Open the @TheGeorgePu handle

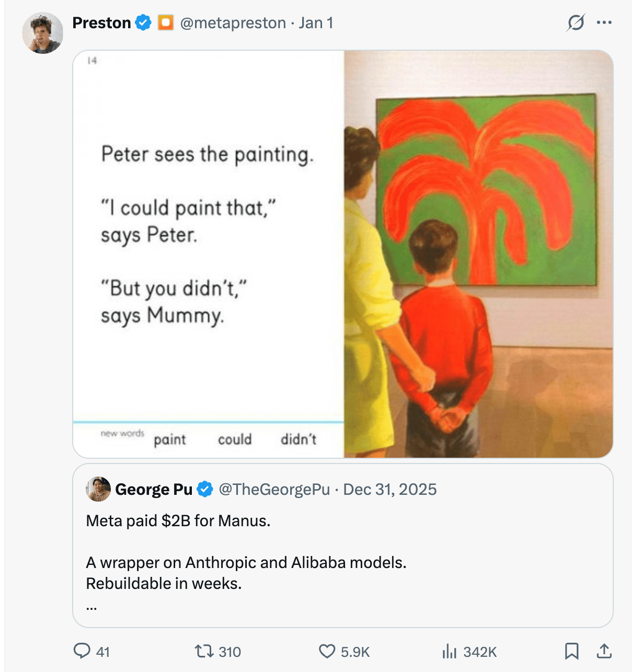click(274, 490)
